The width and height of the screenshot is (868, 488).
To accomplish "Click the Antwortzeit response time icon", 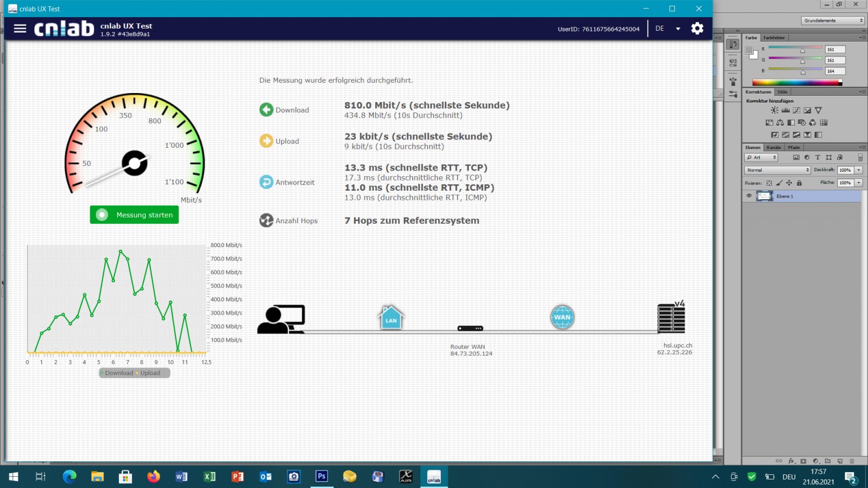I will (266, 182).
